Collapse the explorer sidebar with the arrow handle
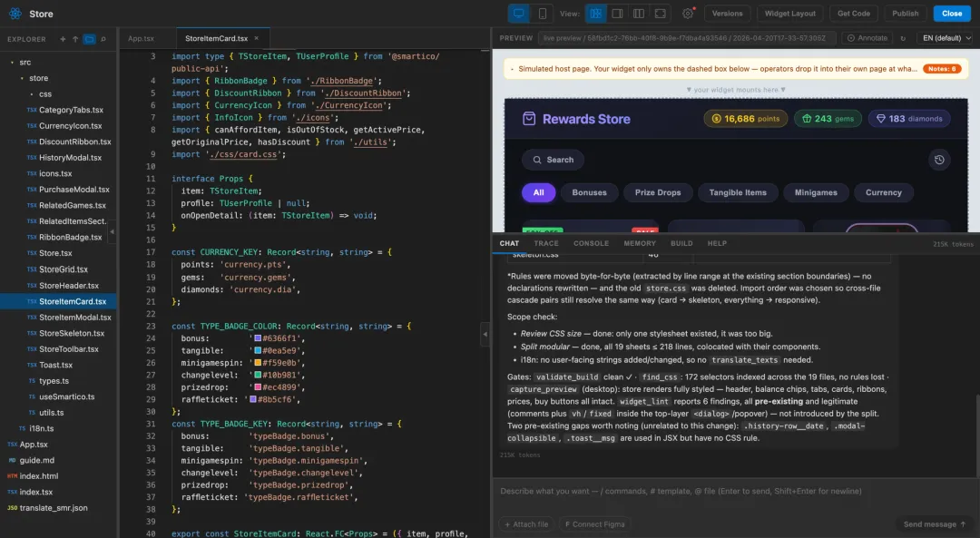 [x=112, y=232]
